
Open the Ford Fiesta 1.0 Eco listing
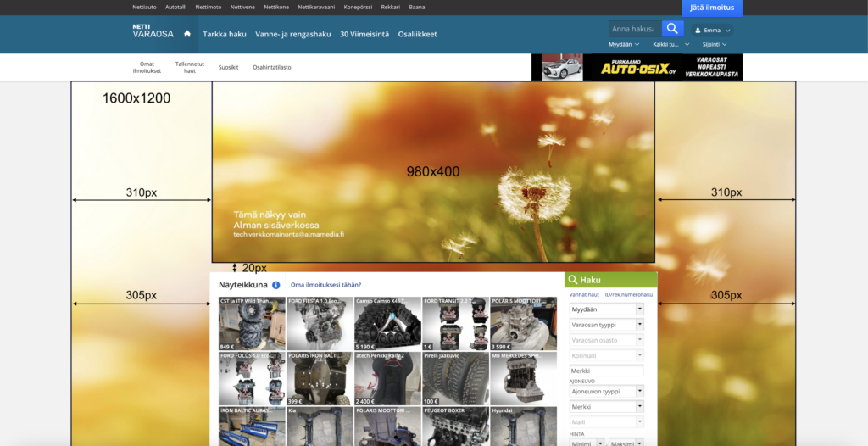pos(320,324)
